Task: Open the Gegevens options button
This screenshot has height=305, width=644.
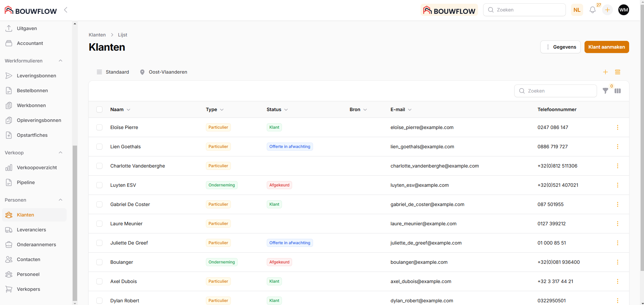Action: coord(560,47)
